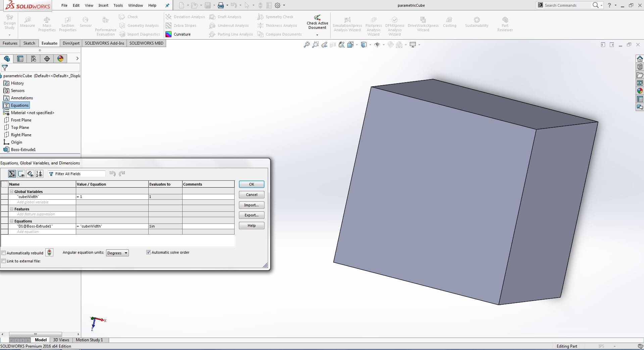
Task: Click the Curvature analysis icon
Action: pos(168,34)
